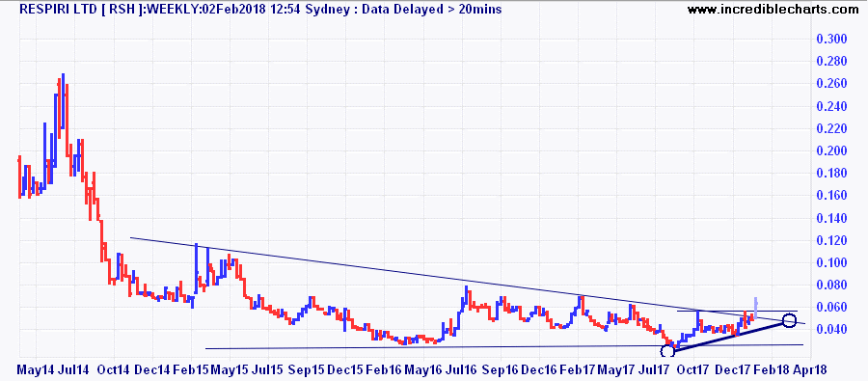Click the light purple latest weekly bar
868x381 pixels.
756,308
